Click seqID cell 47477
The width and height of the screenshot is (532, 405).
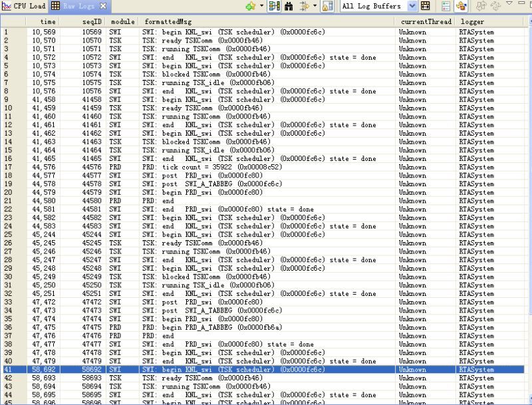[92, 344]
